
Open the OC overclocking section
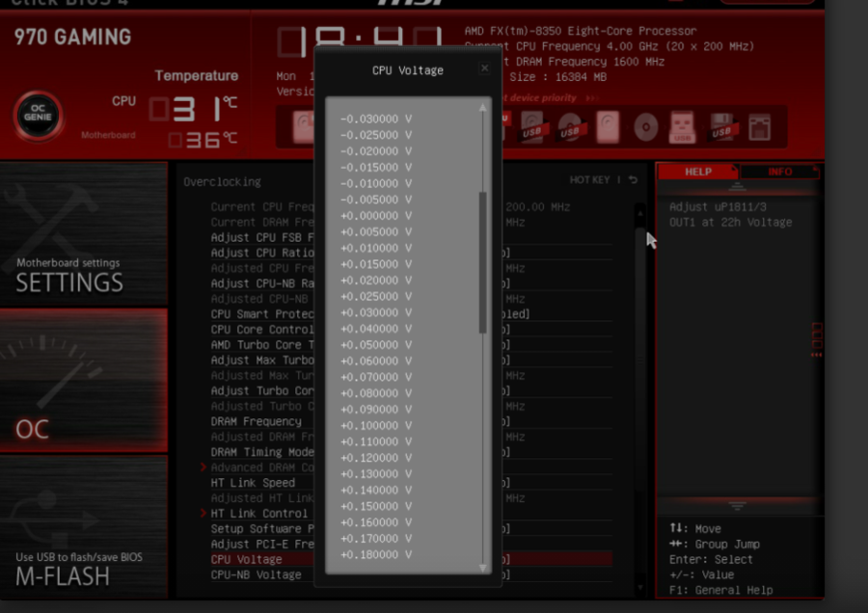tap(84, 381)
